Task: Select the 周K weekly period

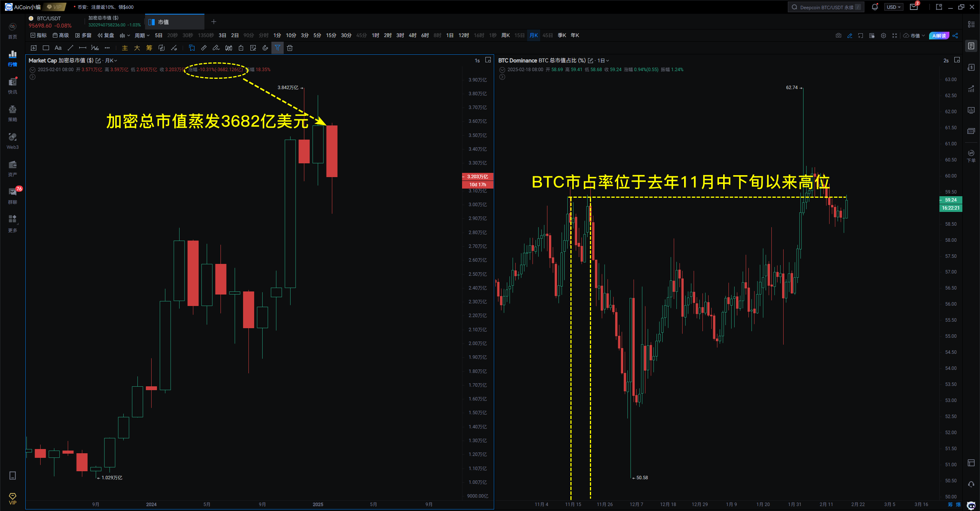Action: coord(505,36)
